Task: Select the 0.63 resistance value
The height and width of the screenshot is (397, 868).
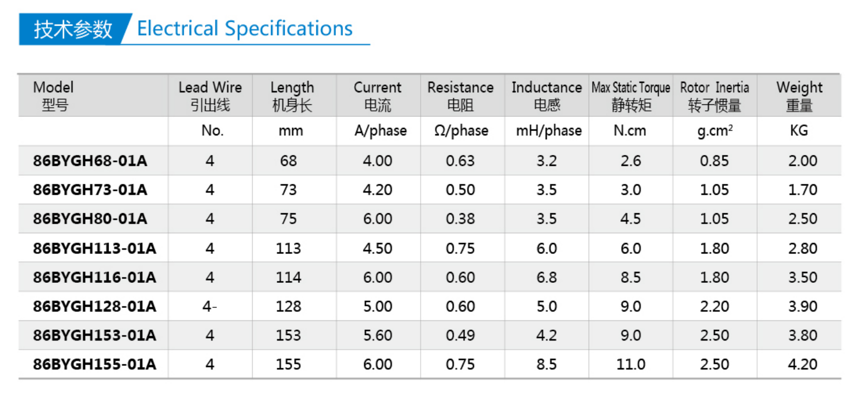Action: (x=460, y=160)
